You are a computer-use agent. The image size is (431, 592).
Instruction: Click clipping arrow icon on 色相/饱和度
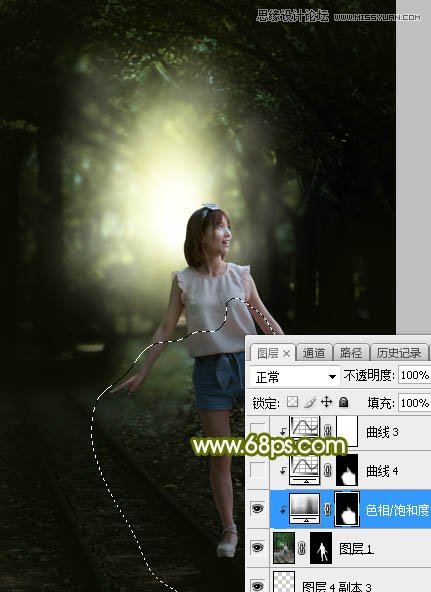coord(283,510)
